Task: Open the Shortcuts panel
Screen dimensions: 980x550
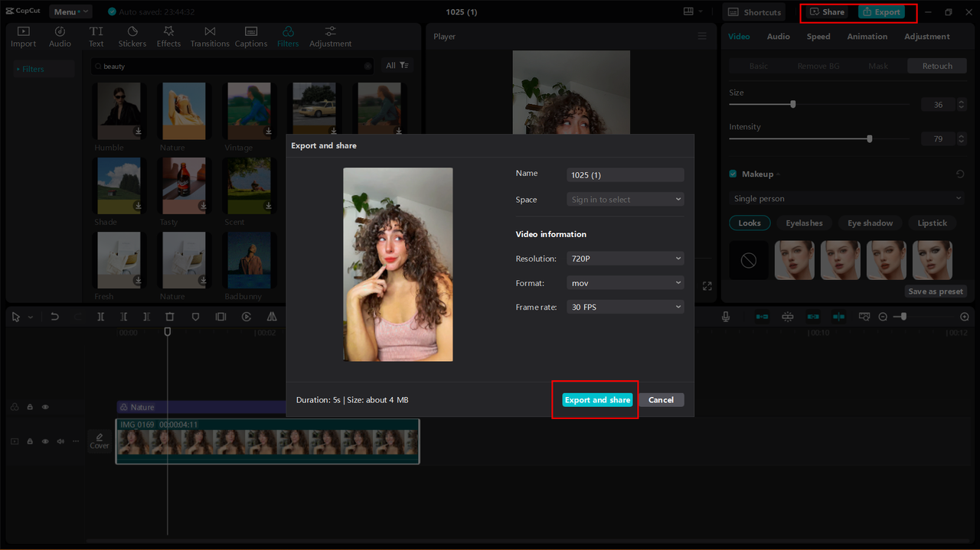Action: 754,12
